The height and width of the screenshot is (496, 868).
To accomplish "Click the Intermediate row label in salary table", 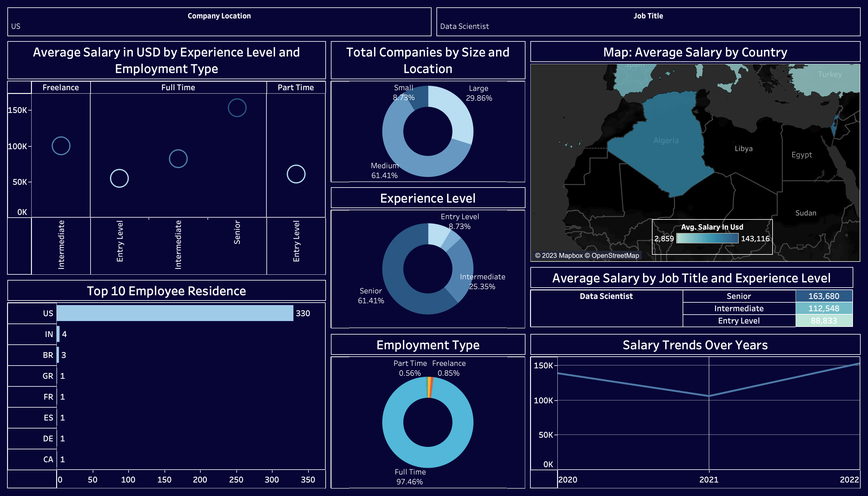I will [738, 308].
